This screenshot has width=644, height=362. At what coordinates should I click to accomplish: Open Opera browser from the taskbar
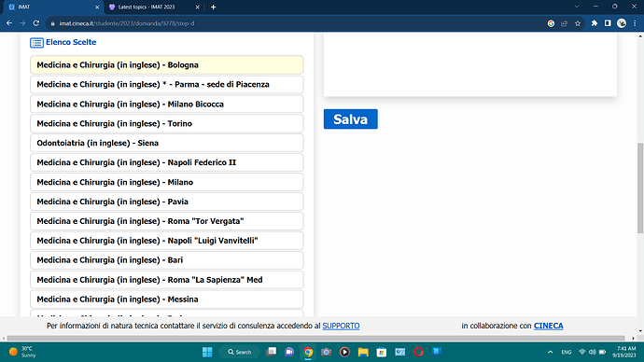(418, 352)
